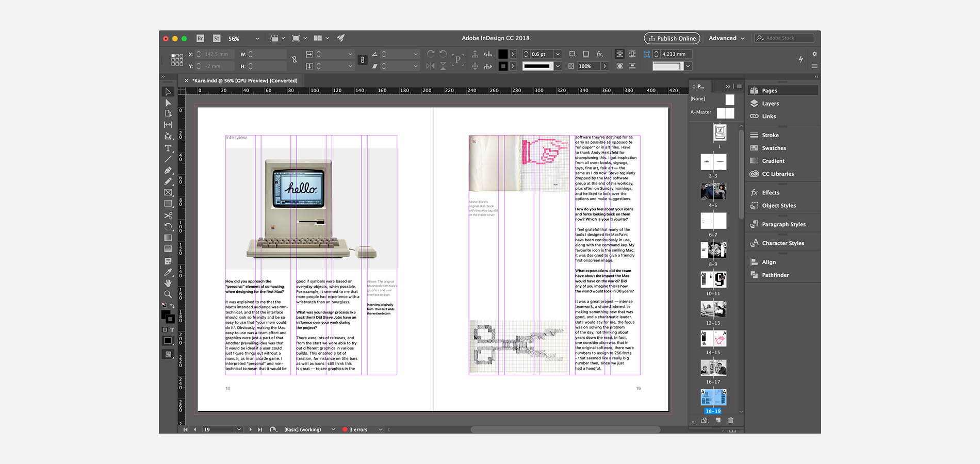Open control panel settings gear
The image size is (980, 464).
(x=814, y=54)
